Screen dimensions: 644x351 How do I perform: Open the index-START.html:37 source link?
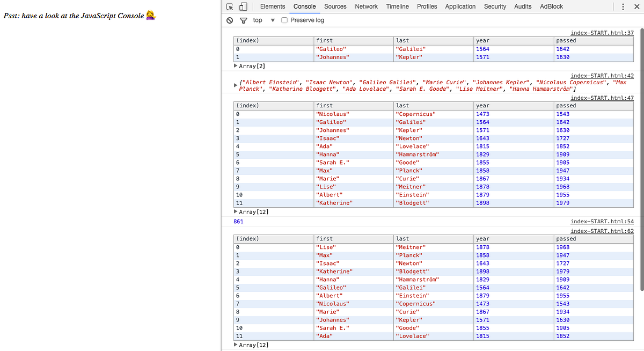pos(602,33)
